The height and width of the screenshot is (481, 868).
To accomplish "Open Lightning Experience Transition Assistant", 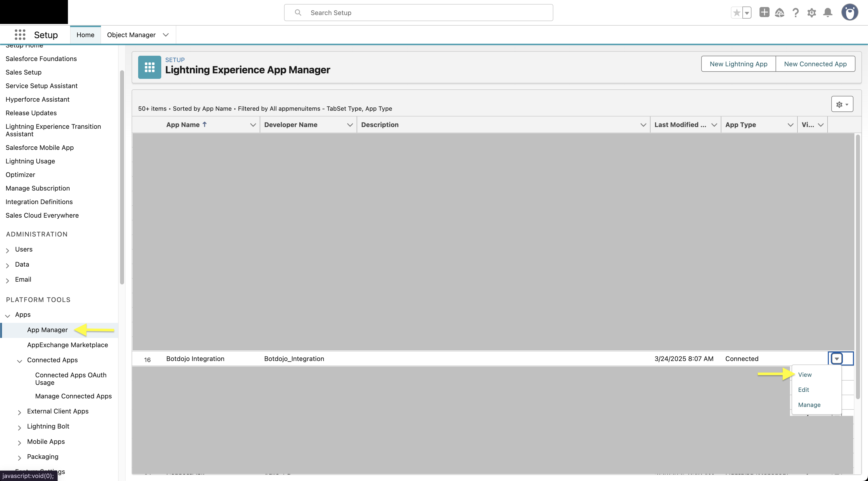I will click(53, 130).
